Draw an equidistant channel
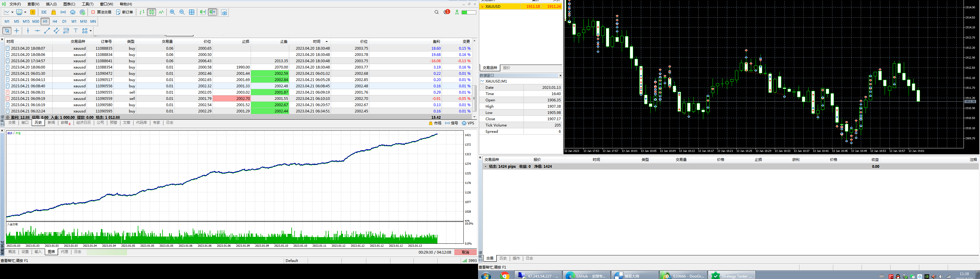The height and width of the screenshot is (279, 980). click(56, 31)
